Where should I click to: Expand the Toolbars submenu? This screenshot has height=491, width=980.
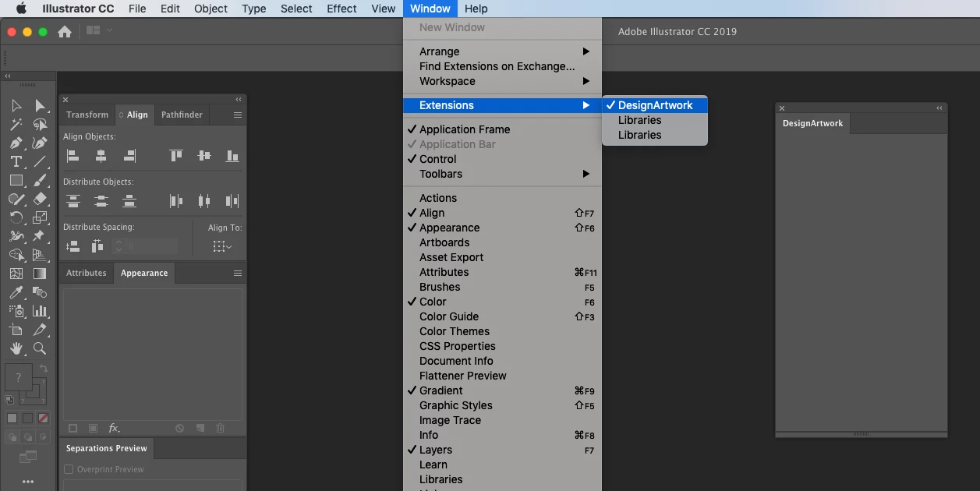coord(503,174)
